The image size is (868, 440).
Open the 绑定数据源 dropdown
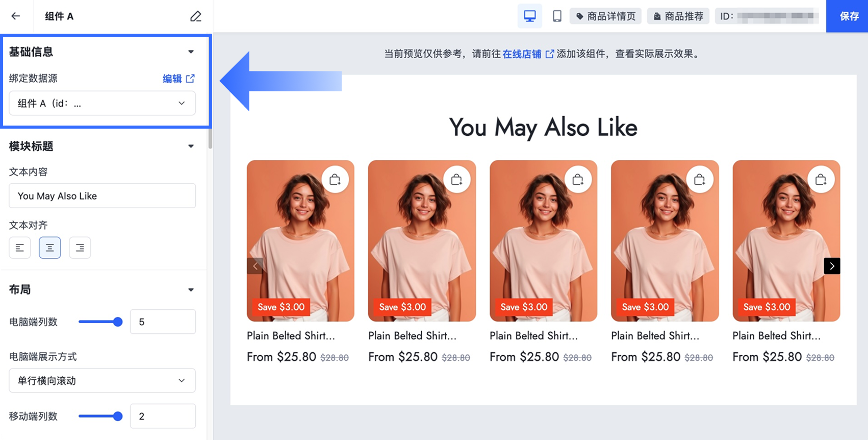click(102, 103)
